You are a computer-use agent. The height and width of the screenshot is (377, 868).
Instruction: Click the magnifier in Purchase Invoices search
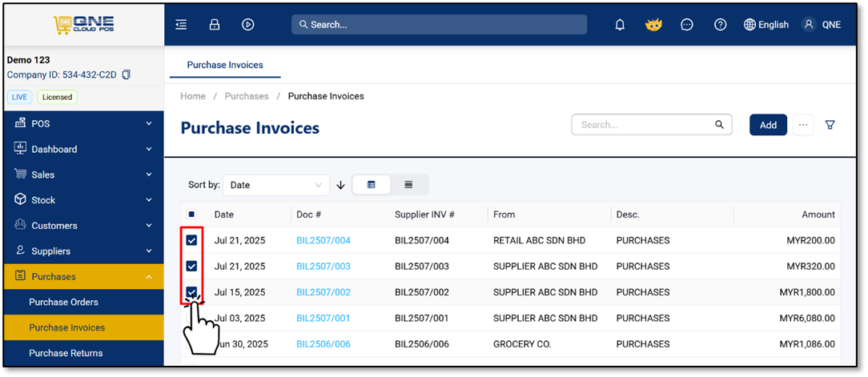click(x=719, y=125)
